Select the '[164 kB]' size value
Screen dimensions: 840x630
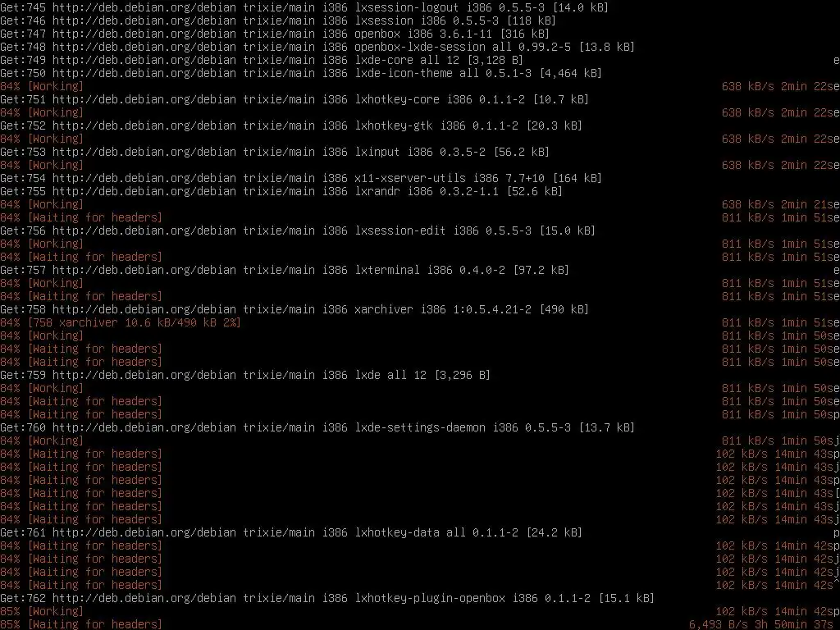pos(577,178)
